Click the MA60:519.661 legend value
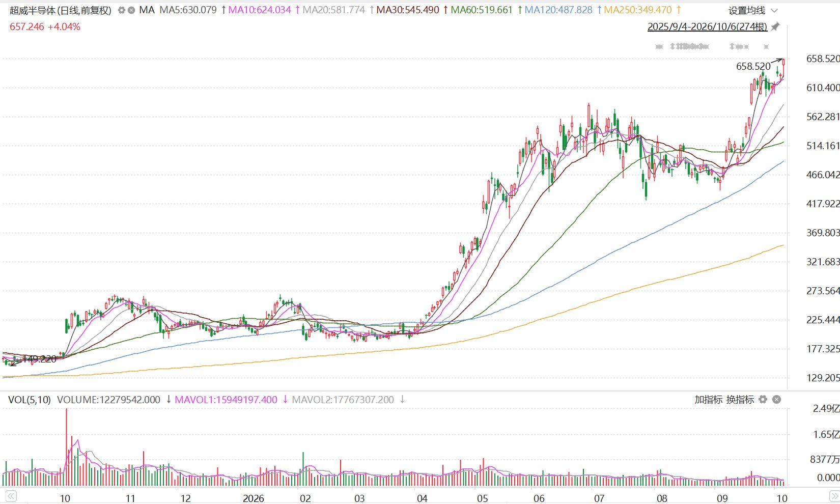The image size is (840, 504). 482,10
